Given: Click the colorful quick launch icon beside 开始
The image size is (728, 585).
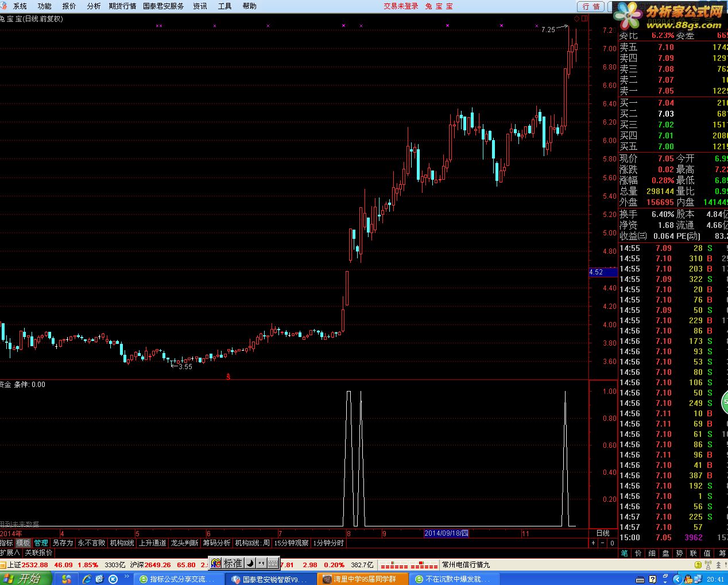Looking at the screenshot, I should pyautogui.click(x=67, y=579).
